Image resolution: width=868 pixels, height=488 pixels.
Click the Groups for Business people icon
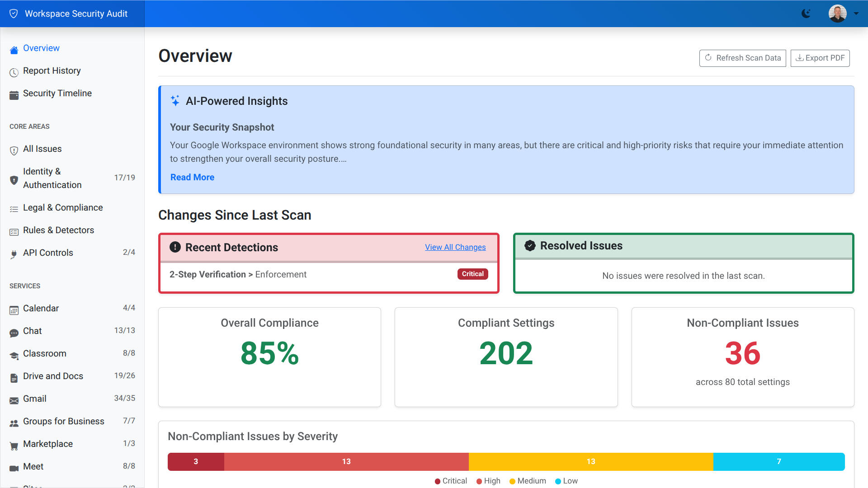[13, 421]
